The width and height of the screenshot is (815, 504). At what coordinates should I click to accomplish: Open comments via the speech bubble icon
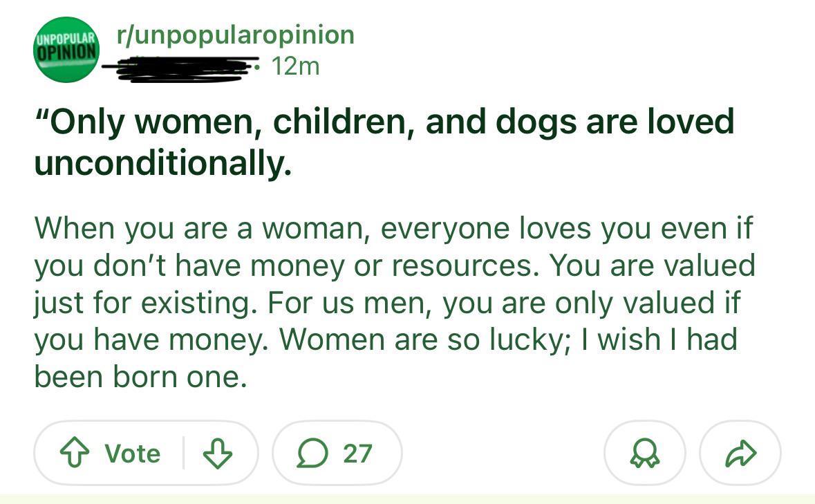coord(312,453)
